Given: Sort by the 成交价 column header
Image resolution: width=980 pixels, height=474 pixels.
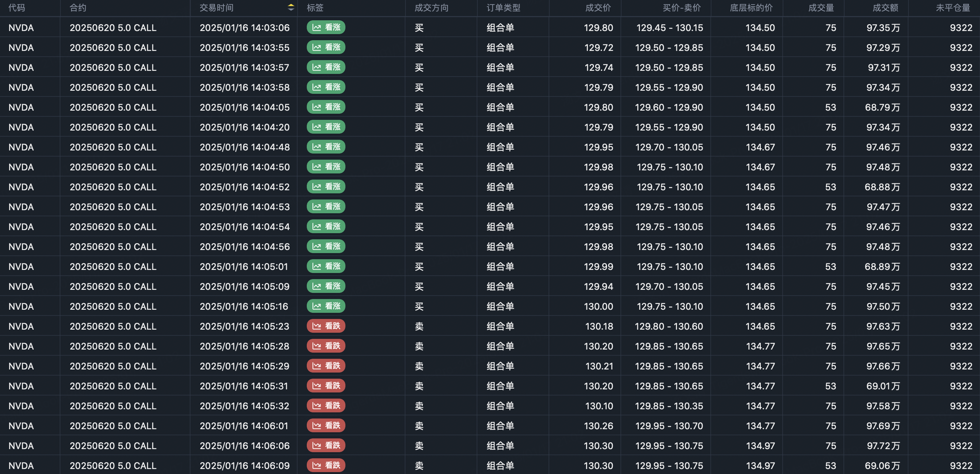Looking at the screenshot, I should click(598, 8).
